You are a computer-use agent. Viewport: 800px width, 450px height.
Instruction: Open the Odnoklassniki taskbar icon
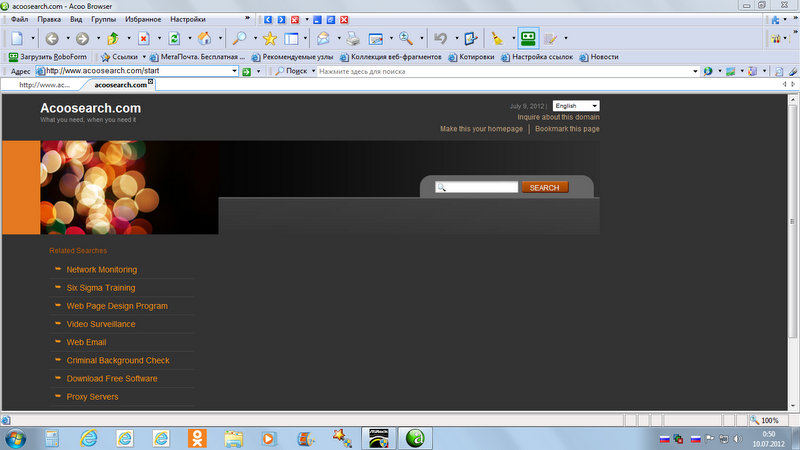tap(197, 438)
